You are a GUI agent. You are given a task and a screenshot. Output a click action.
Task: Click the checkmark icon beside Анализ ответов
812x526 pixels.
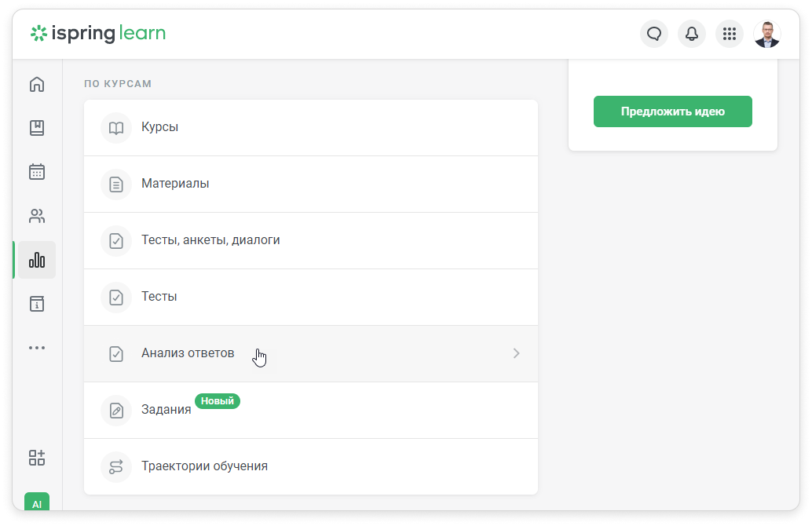pos(116,353)
